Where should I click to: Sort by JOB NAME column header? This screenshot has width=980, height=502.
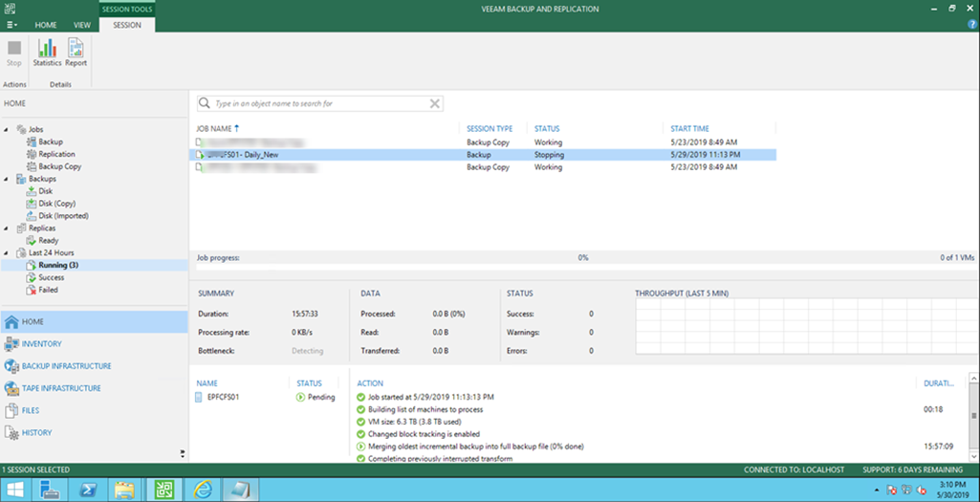coord(217,129)
